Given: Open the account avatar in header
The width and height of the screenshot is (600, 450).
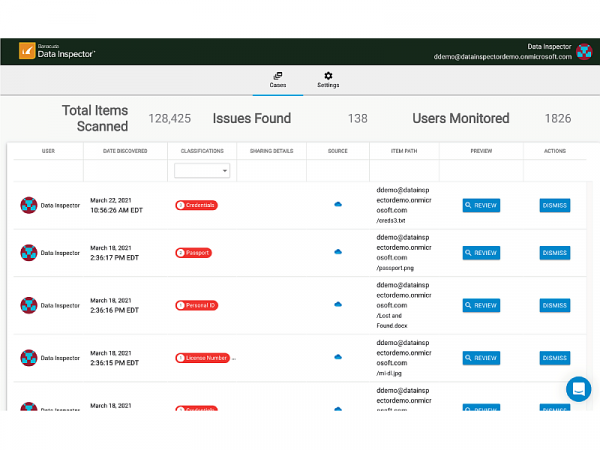Looking at the screenshot, I should click(x=584, y=52).
